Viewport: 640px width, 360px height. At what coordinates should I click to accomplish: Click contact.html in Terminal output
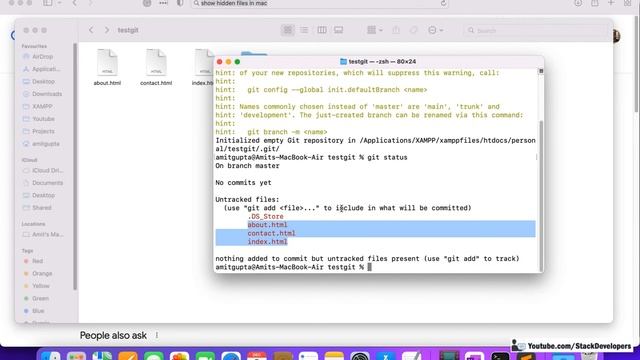coord(271,233)
